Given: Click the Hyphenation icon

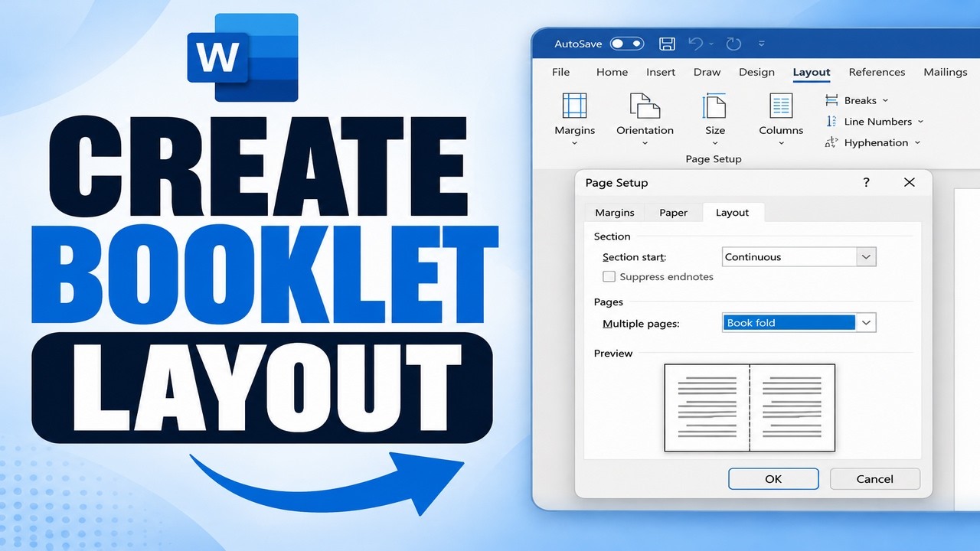Looking at the screenshot, I should [x=831, y=142].
